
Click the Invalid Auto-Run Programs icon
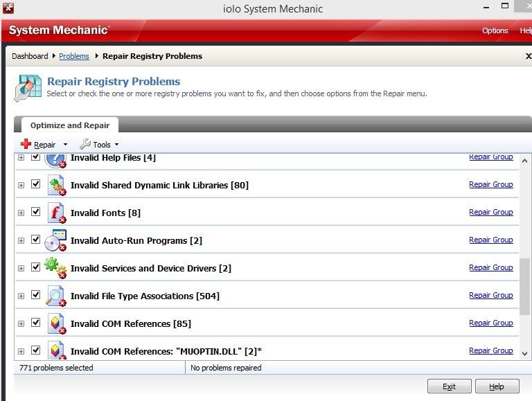(55, 240)
